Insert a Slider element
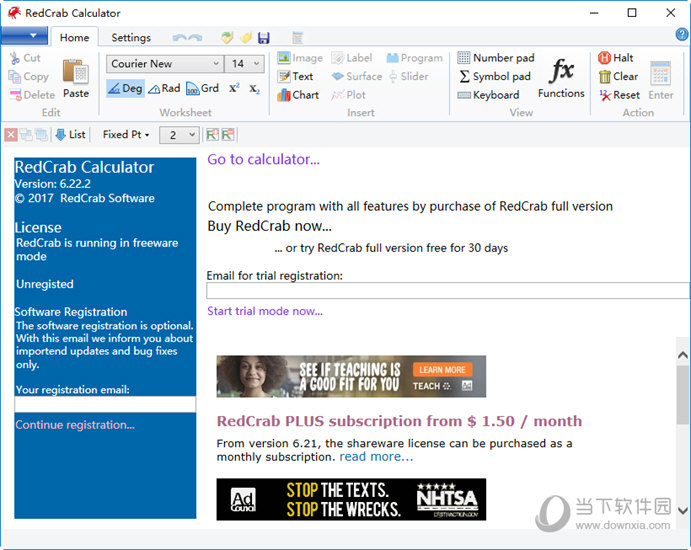The image size is (691, 550). coord(408,76)
